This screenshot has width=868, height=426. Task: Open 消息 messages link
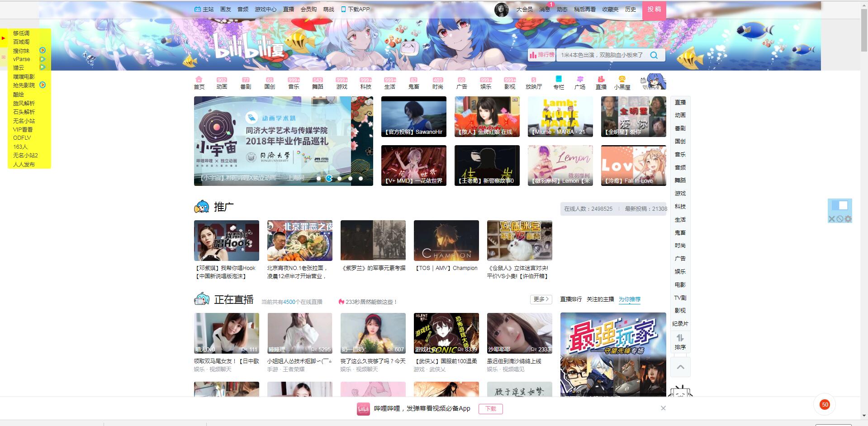point(545,9)
